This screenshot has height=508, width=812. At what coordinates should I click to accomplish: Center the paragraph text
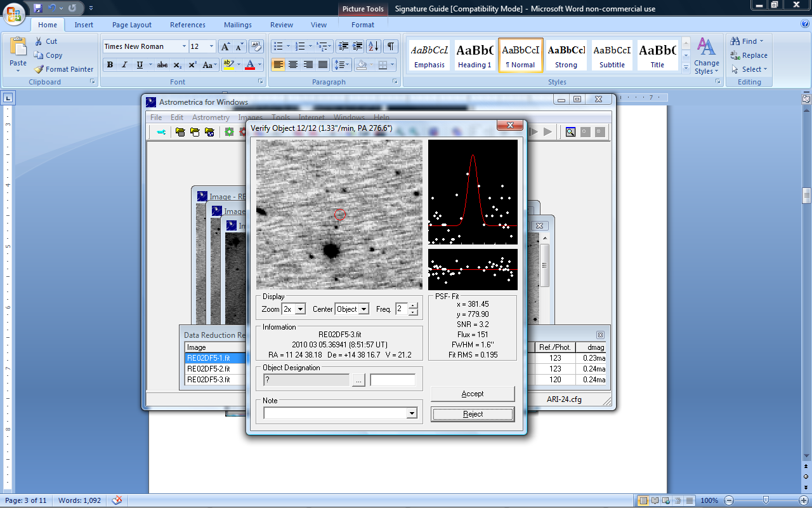pyautogui.click(x=293, y=65)
